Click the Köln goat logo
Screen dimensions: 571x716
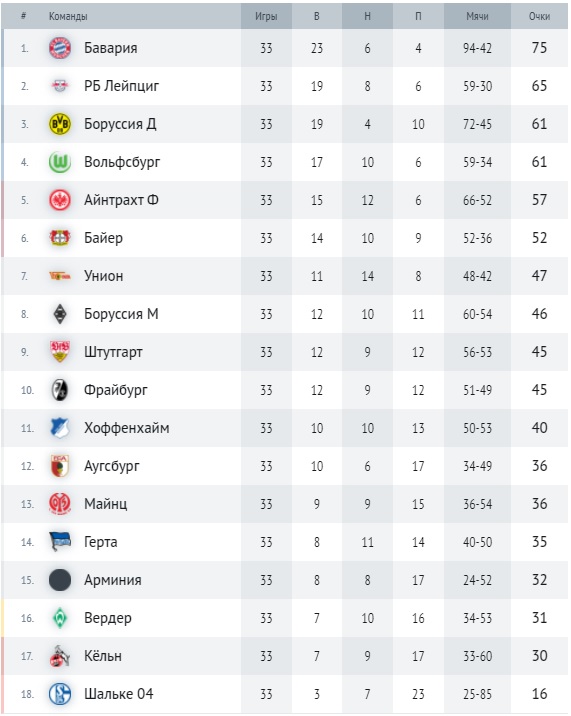pyautogui.click(x=60, y=656)
